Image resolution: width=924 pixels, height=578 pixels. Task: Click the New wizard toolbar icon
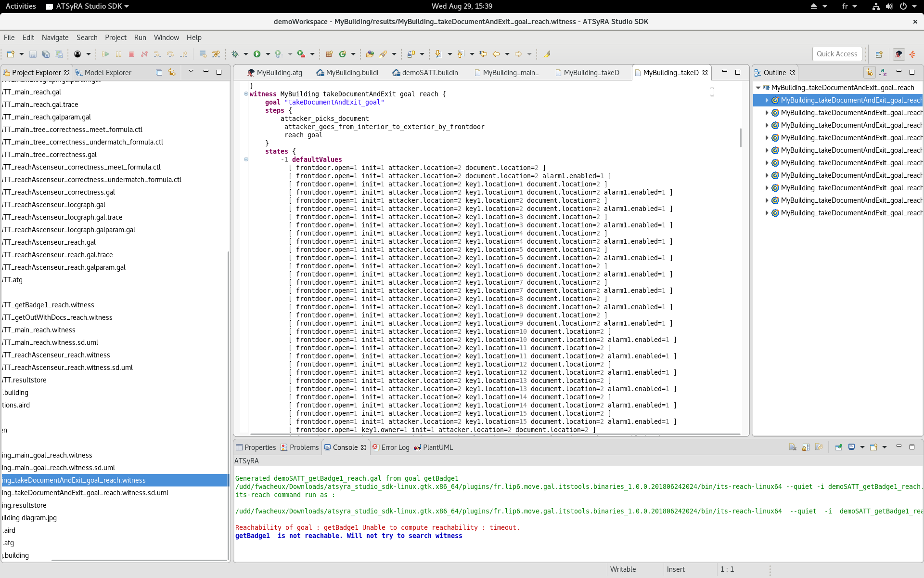(11, 54)
